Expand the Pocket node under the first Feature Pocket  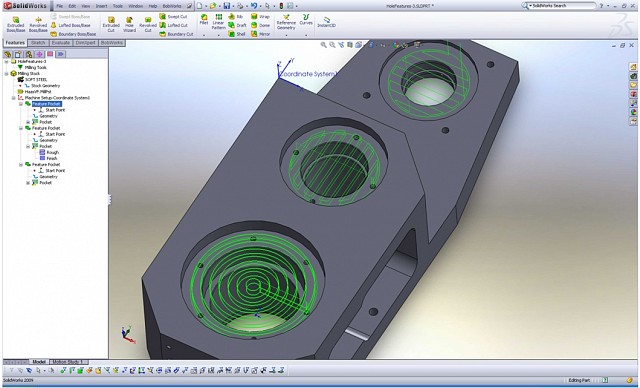(x=28, y=122)
